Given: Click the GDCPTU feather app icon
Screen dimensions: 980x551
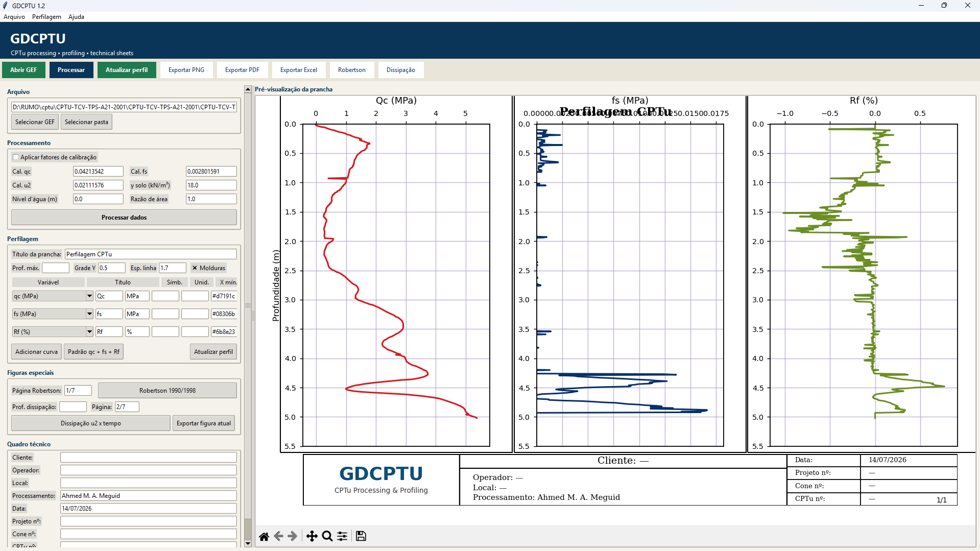Looking at the screenshot, I should 5,6.
